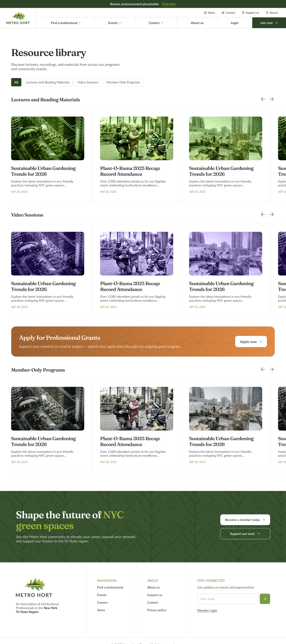Click the Metro Hort logo in header
This screenshot has height=644, width=286.
pos(18,18)
